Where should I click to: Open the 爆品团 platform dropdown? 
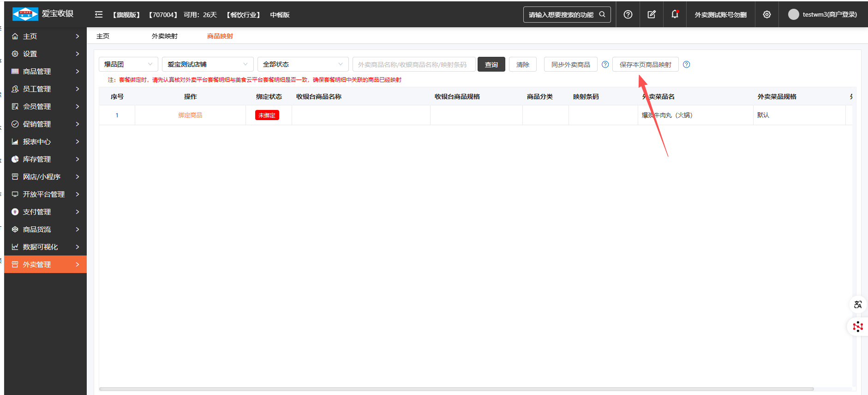point(128,64)
